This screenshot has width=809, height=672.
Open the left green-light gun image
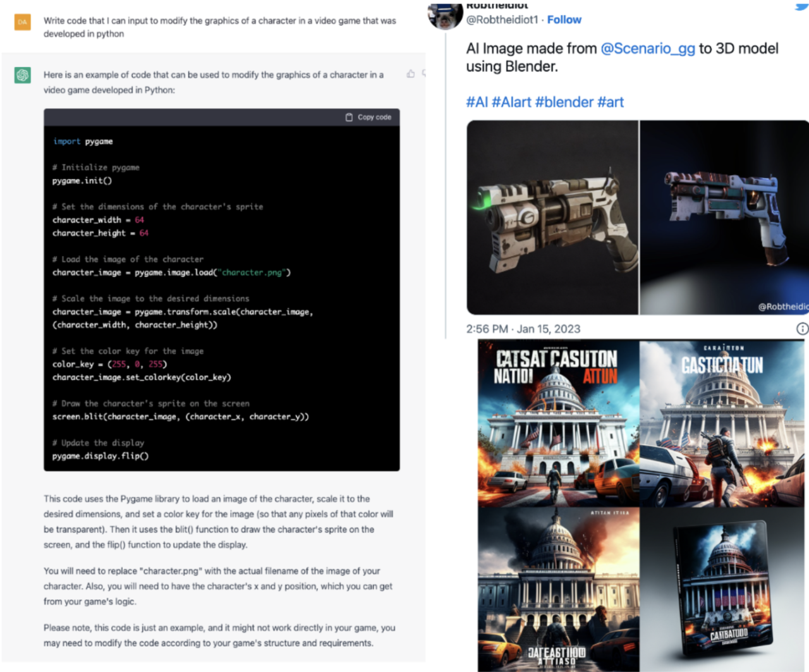552,217
